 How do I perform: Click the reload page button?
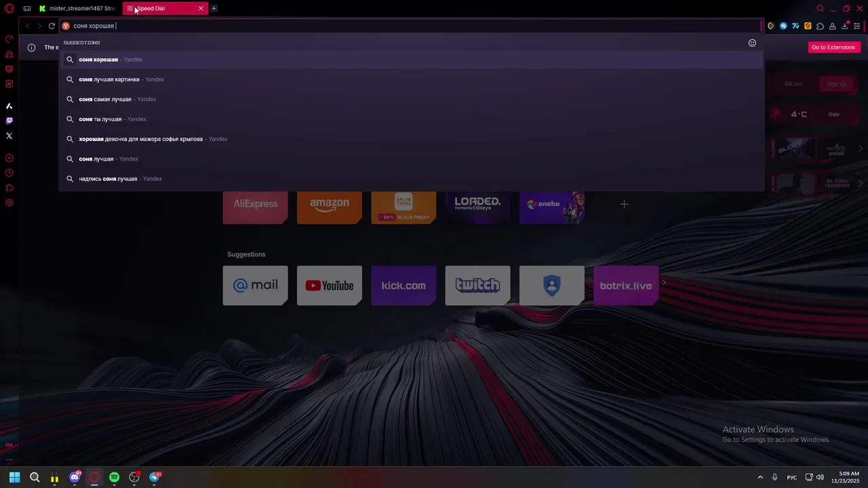[52, 26]
